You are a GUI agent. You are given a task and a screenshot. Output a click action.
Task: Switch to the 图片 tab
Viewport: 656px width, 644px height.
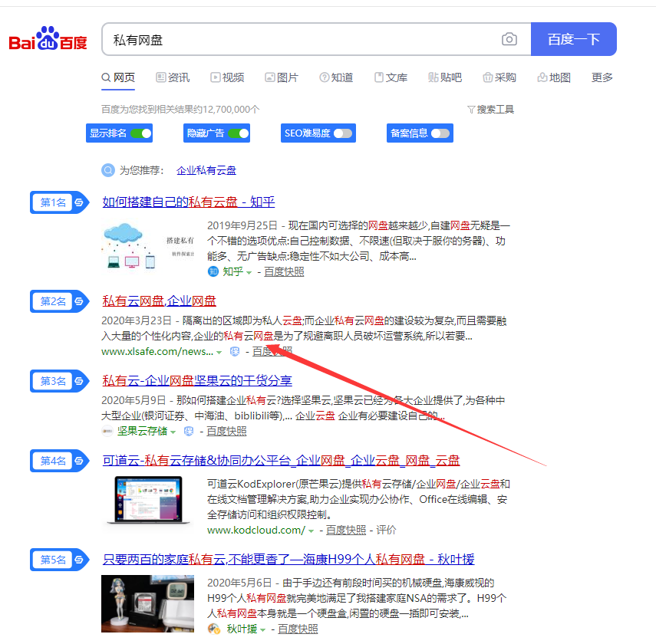click(x=282, y=77)
